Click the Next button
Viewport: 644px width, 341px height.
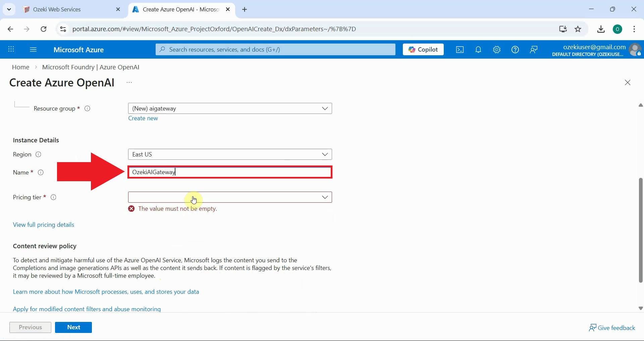[x=73, y=327]
